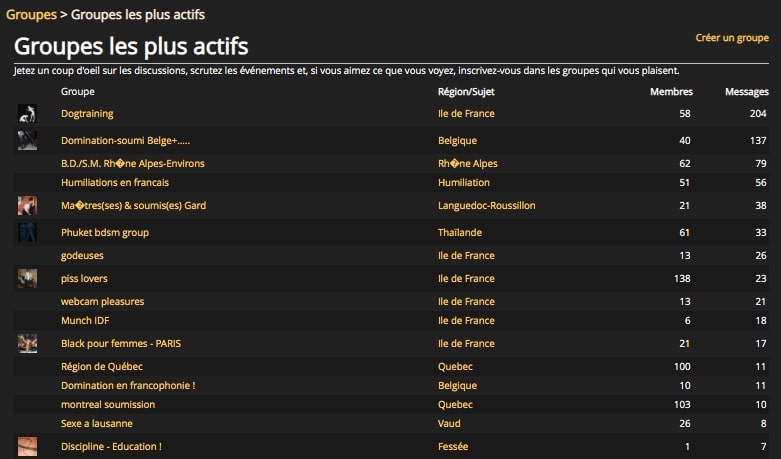Viewport: 781px width, 459px height.
Task: Click the Thaïlande region link
Action: click(x=460, y=232)
